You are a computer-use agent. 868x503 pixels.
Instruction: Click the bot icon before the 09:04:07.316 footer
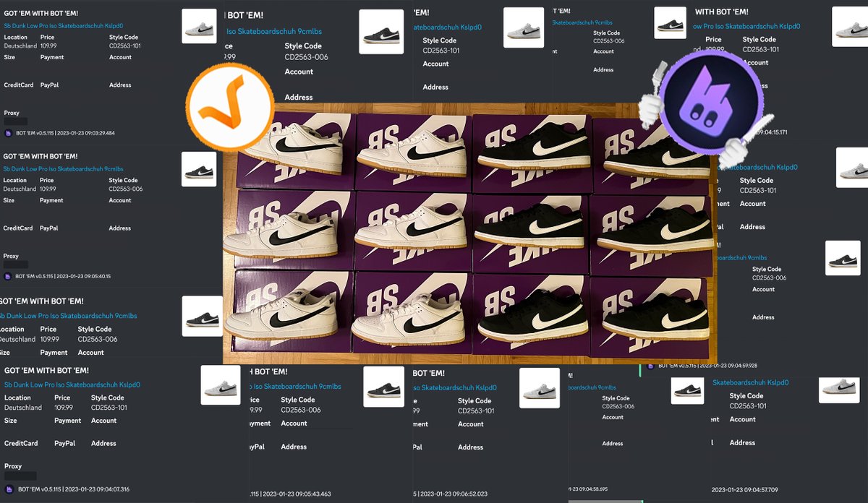click(9, 489)
